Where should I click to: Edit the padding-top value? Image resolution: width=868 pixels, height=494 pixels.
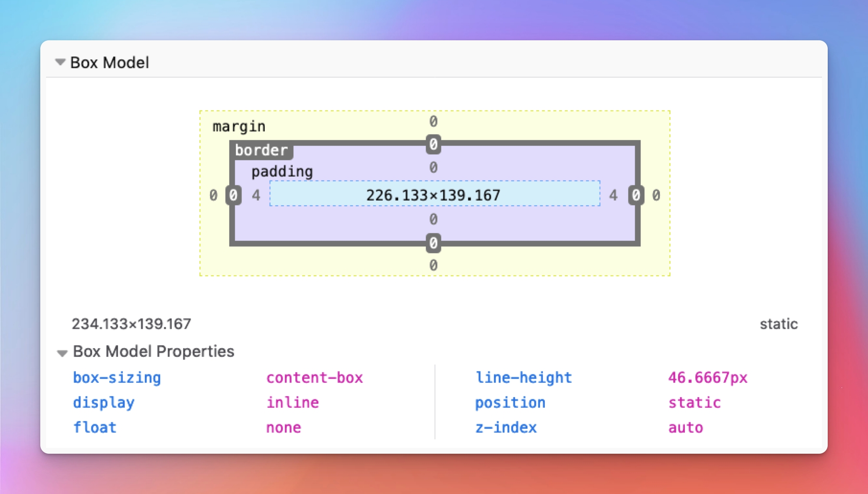click(433, 167)
